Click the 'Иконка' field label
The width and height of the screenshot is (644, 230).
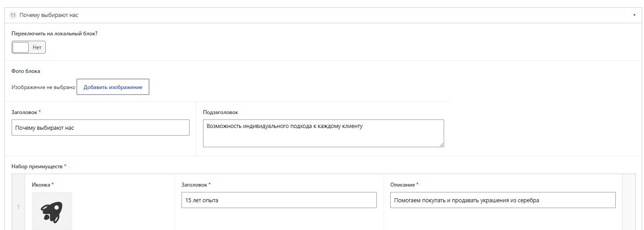point(41,184)
